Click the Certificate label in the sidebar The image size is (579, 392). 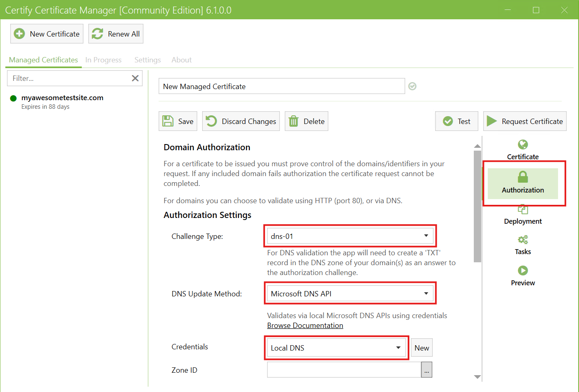[523, 157]
